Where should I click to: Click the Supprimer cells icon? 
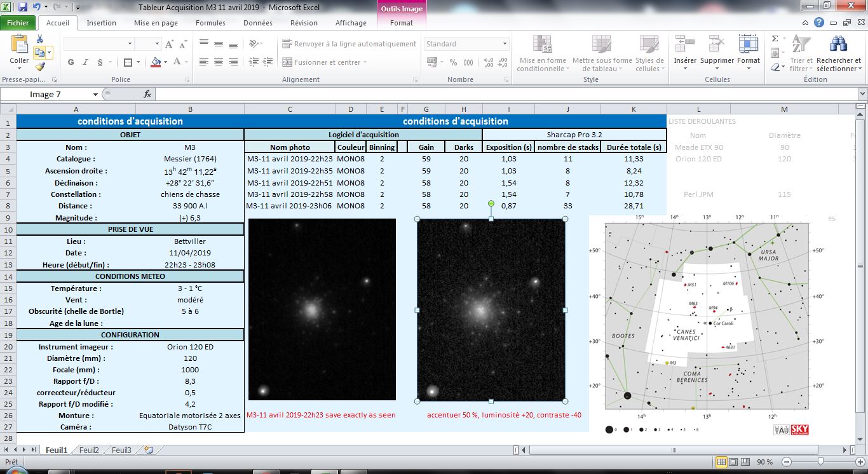(717, 44)
